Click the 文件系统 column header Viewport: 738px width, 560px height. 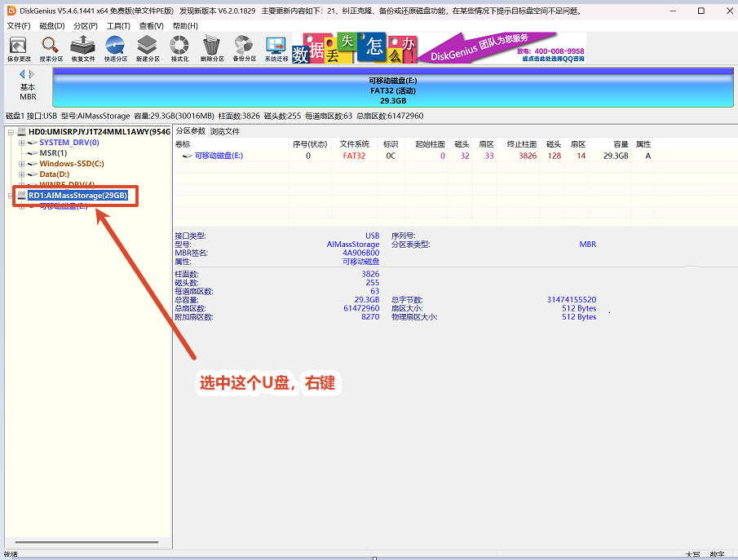tap(355, 144)
